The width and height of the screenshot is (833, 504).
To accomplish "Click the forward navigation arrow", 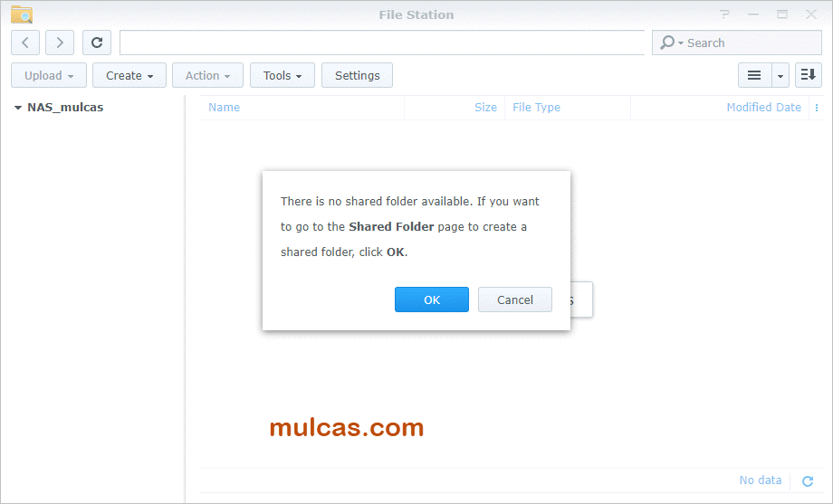I will 60,43.
